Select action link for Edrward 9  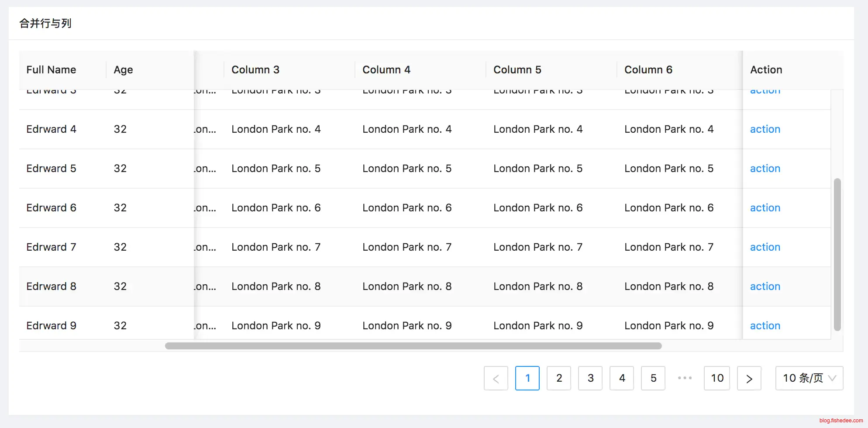click(765, 326)
